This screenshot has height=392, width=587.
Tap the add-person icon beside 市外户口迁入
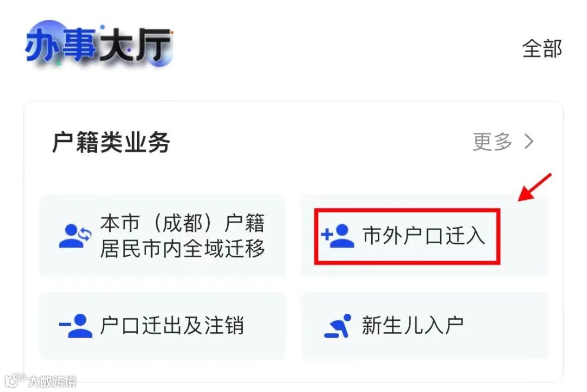(338, 236)
